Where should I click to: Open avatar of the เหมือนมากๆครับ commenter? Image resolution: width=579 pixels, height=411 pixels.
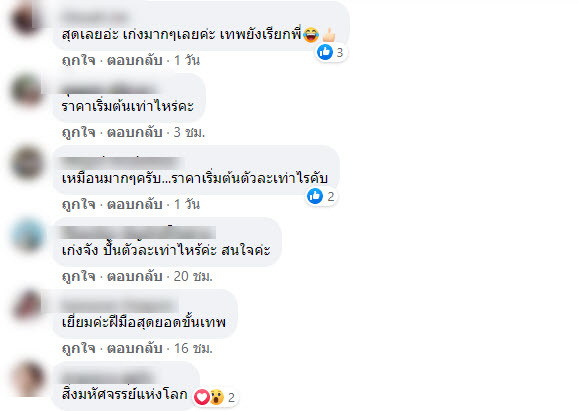click(27, 162)
